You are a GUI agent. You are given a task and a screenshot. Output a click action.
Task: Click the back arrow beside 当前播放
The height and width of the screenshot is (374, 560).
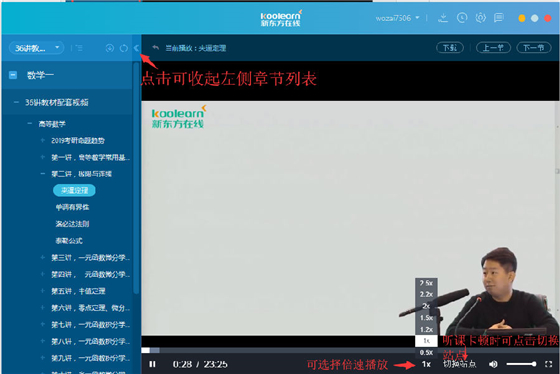pyautogui.click(x=155, y=48)
